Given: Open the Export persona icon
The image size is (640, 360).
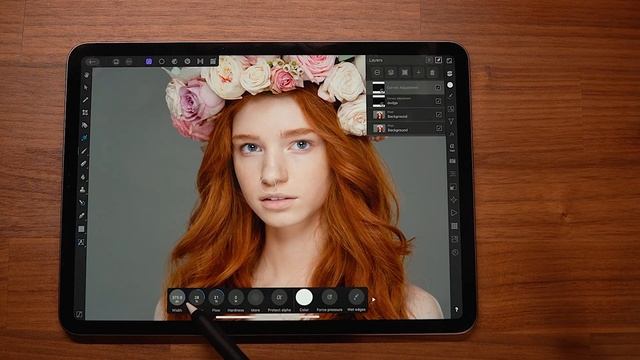Looking at the screenshot, I should [x=213, y=61].
